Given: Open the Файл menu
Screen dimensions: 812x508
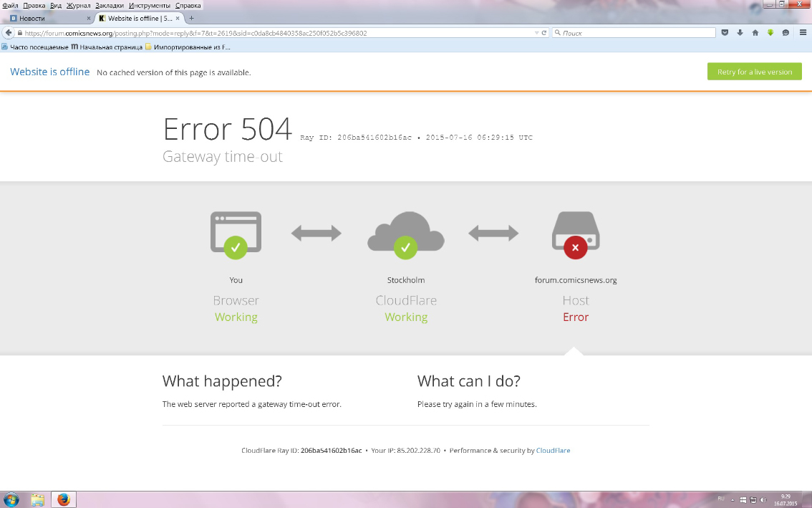Looking at the screenshot, I should click(10, 5).
